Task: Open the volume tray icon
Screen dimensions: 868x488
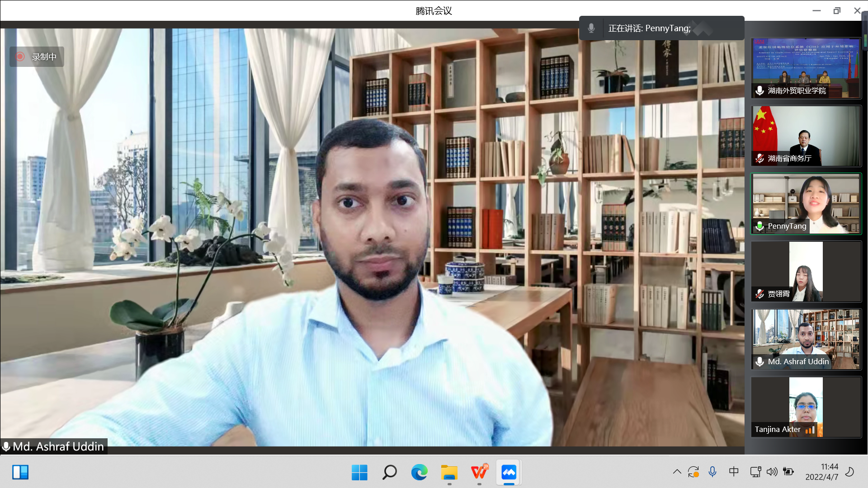Action: tap(772, 472)
